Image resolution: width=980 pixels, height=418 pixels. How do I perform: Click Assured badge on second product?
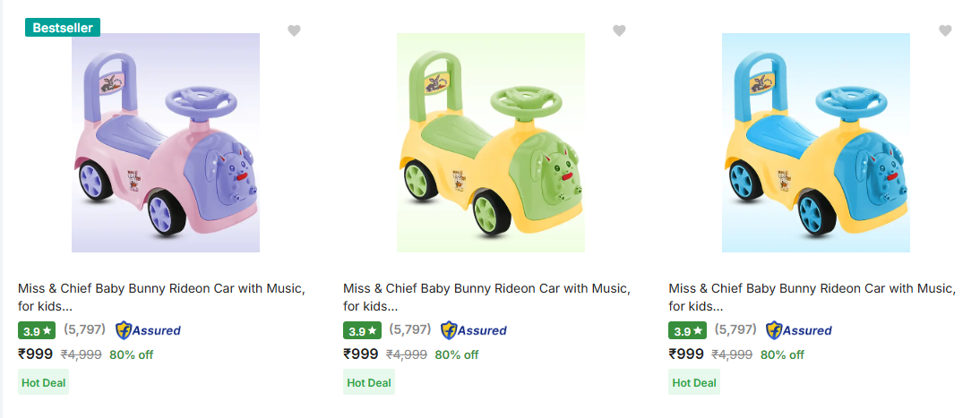[x=473, y=330]
